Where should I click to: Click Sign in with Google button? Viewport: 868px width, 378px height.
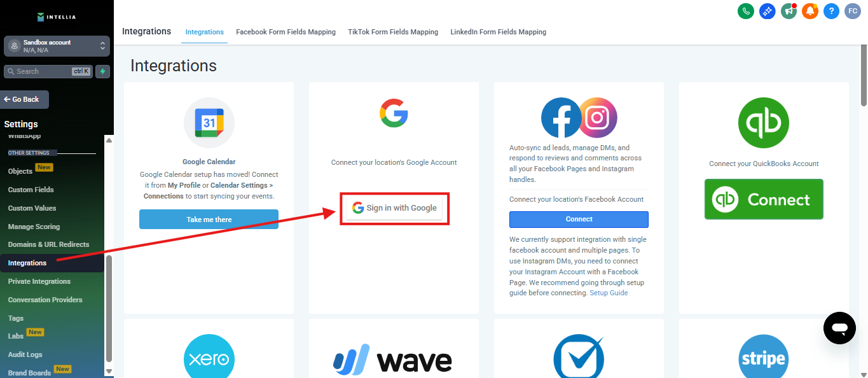point(394,208)
